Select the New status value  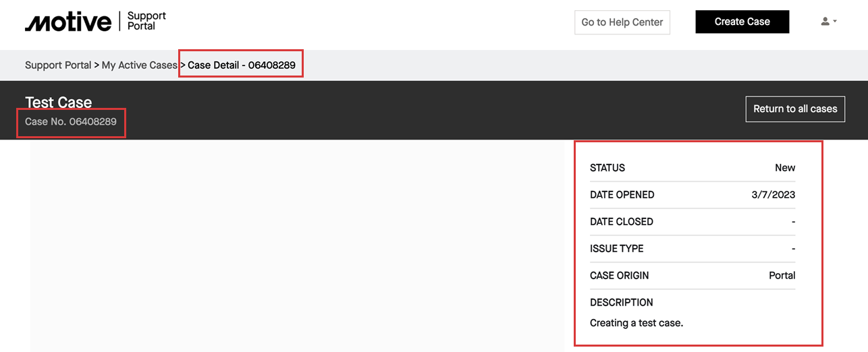coord(784,168)
